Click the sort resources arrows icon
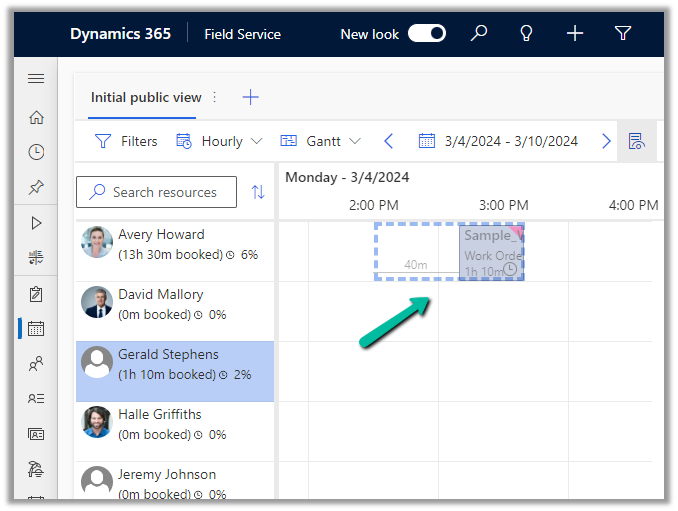The image size is (678, 511). [258, 192]
